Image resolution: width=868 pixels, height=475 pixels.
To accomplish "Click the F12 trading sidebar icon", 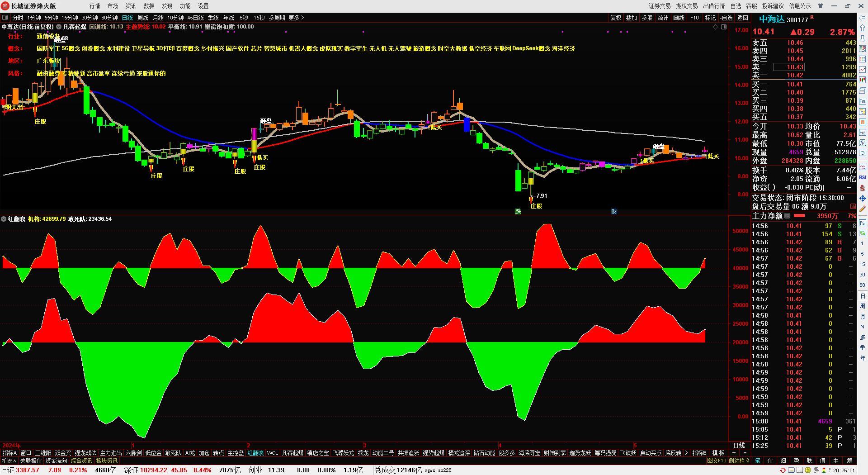I will coord(863,133).
